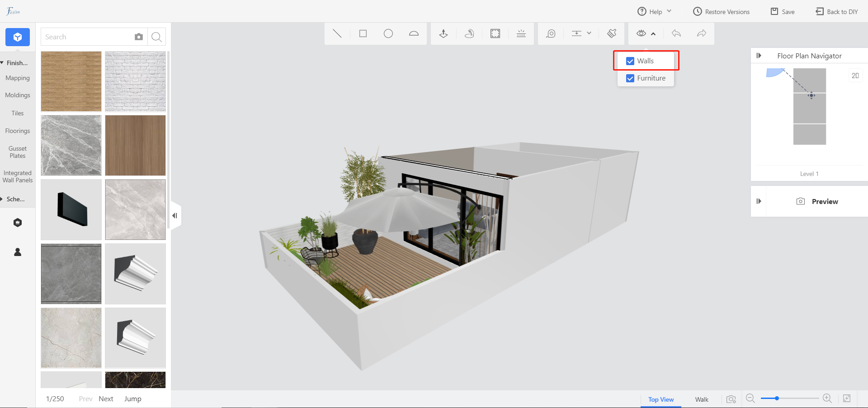The image size is (868, 408).
Task: Click the zoom out magnifier icon
Action: (750, 399)
